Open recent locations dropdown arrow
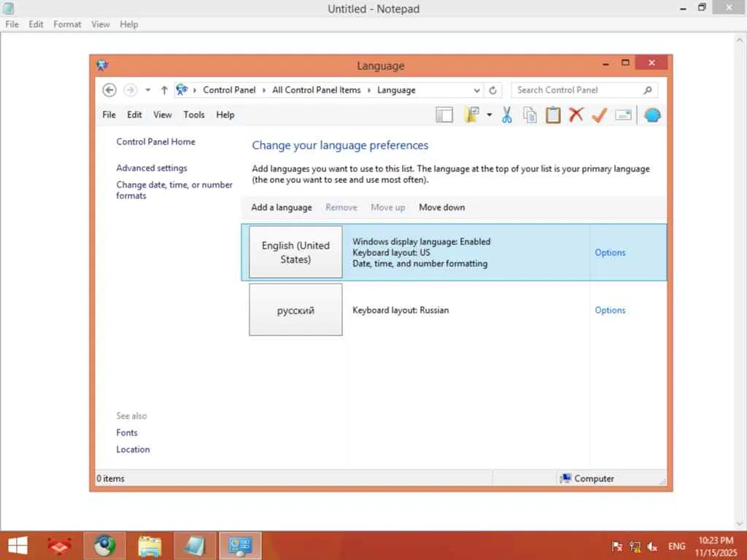 tap(147, 90)
